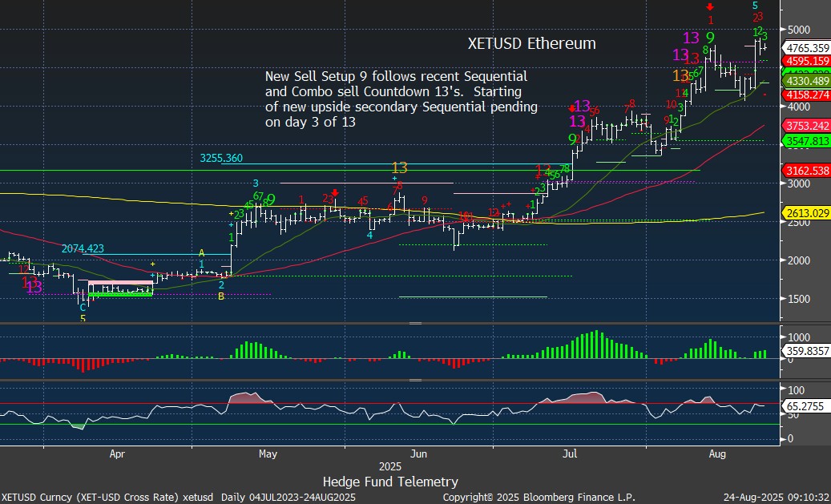Click the cyan 2074.423 level label

click(x=83, y=248)
